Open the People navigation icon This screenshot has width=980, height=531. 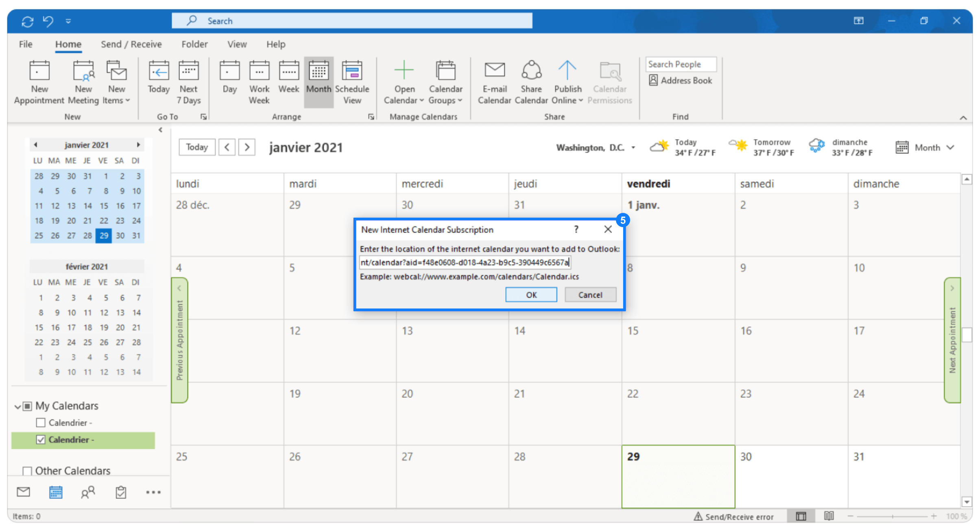pos(88,492)
